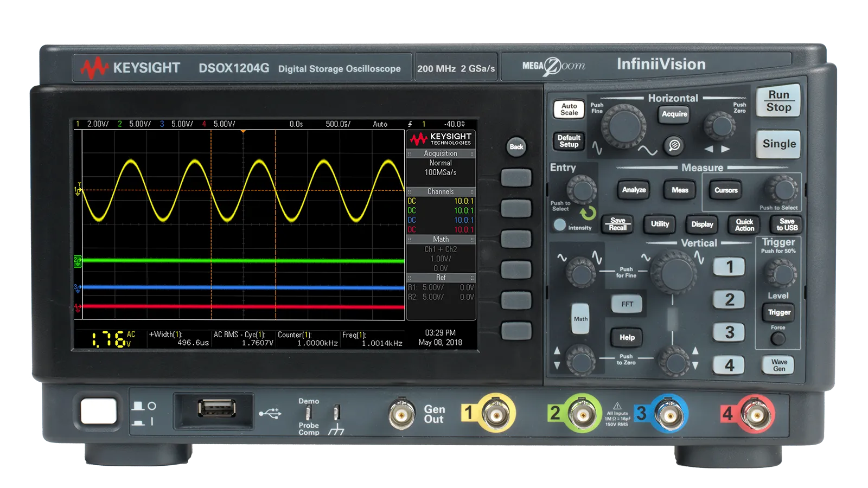
Task: Open the Acquire menu
Action: coord(674,114)
